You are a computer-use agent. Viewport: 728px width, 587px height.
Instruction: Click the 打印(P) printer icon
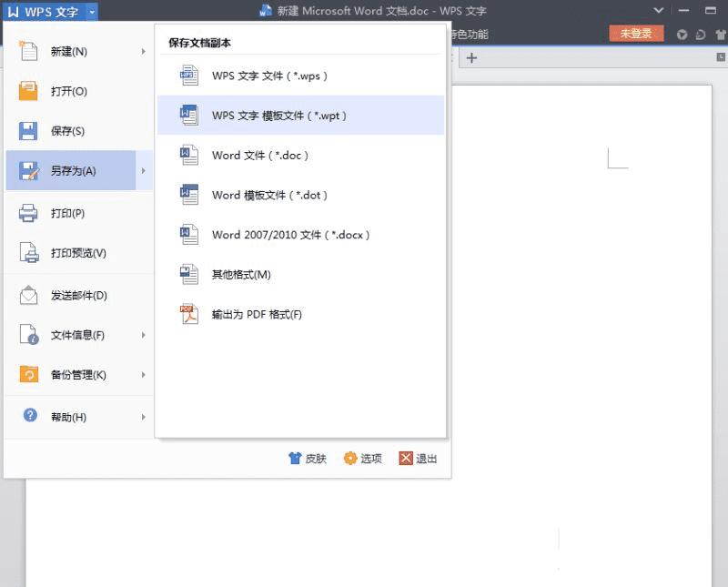(x=28, y=213)
